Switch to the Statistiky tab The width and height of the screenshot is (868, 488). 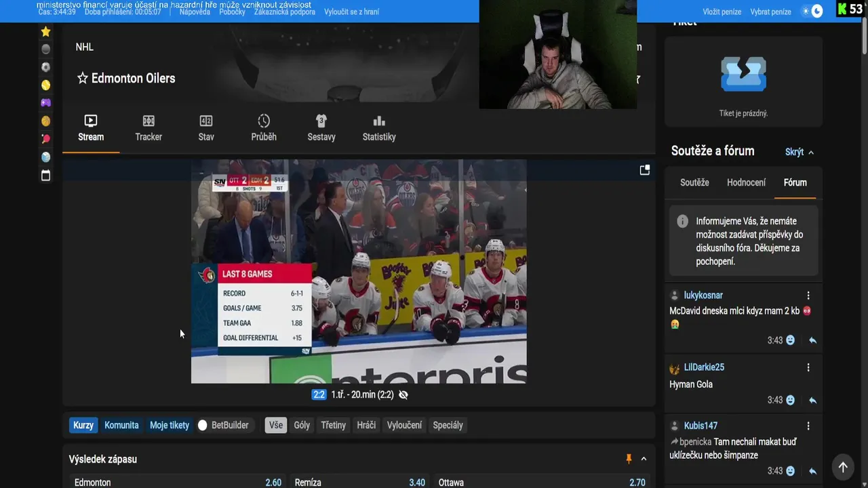click(x=379, y=128)
